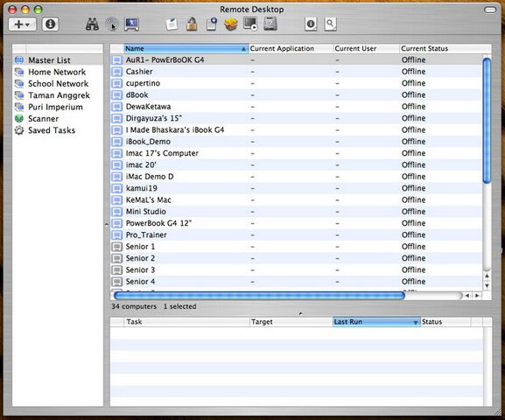This screenshot has height=420, width=505.
Task: Click the task Status column header
Action: point(445,322)
